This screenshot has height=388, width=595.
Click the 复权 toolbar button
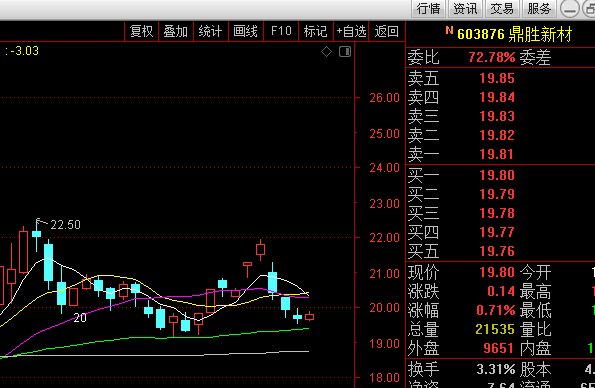click(x=142, y=31)
